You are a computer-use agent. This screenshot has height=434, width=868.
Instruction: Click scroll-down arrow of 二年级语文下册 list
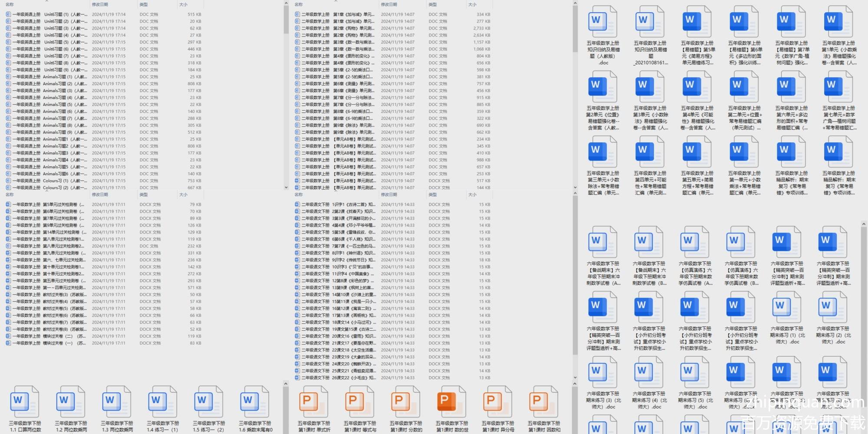point(575,378)
